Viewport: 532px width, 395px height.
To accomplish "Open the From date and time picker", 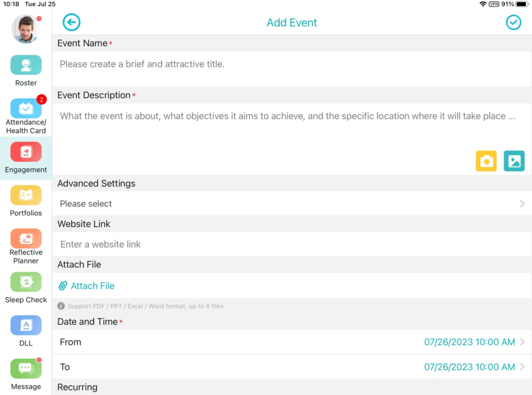I will tap(292, 342).
